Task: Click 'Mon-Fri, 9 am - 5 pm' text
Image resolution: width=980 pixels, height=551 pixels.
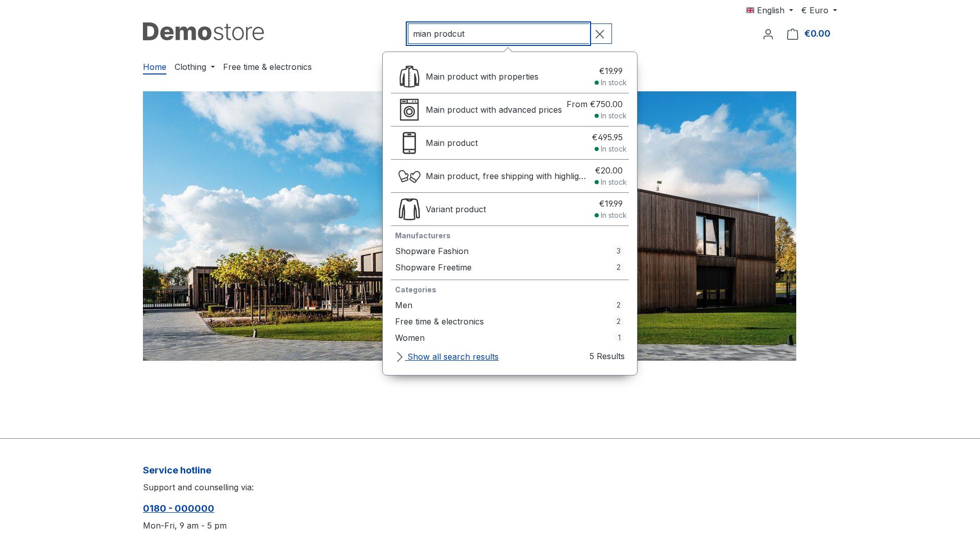Action: coord(185,525)
